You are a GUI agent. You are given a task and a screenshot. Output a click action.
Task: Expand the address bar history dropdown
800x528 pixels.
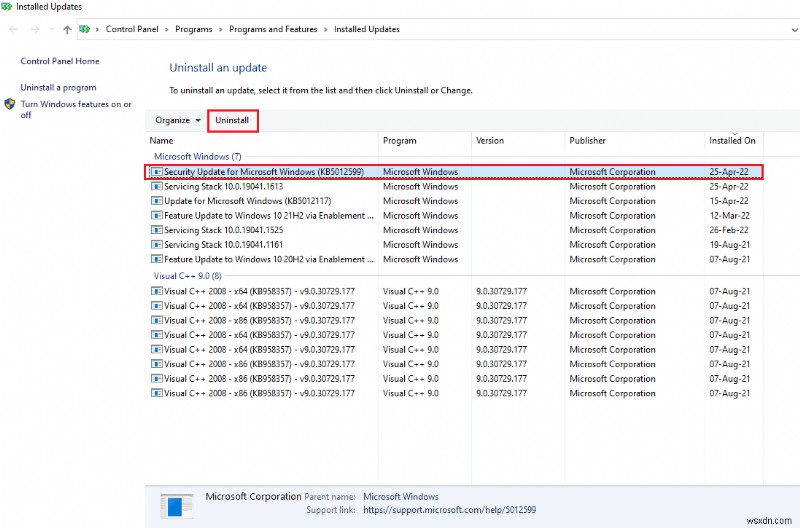(794, 30)
